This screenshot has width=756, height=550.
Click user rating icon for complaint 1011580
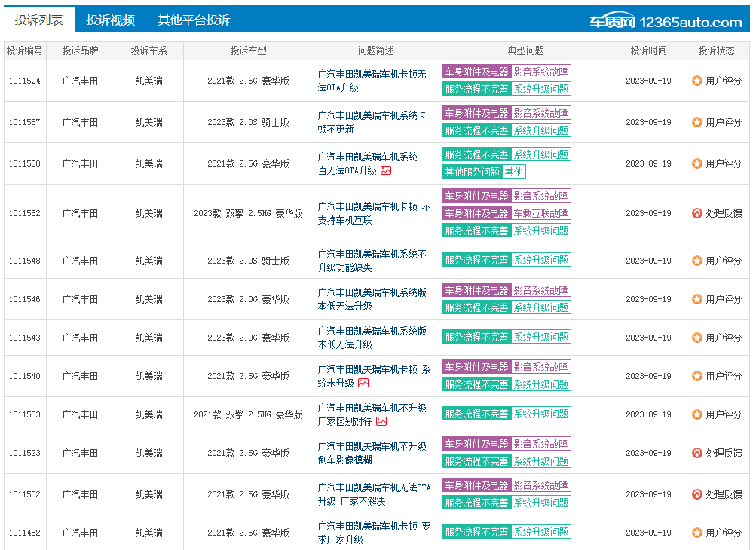pos(696,163)
